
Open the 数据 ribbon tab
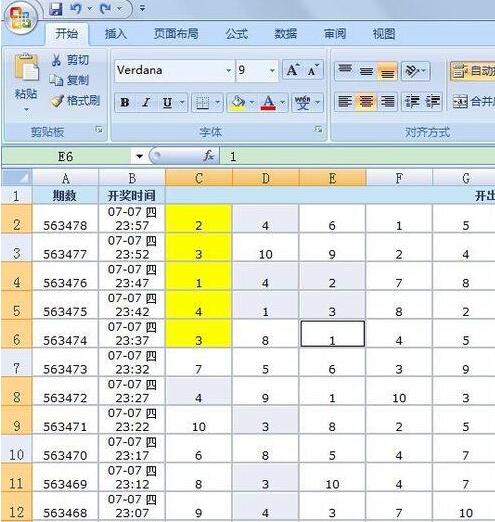[x=285, y=34]
